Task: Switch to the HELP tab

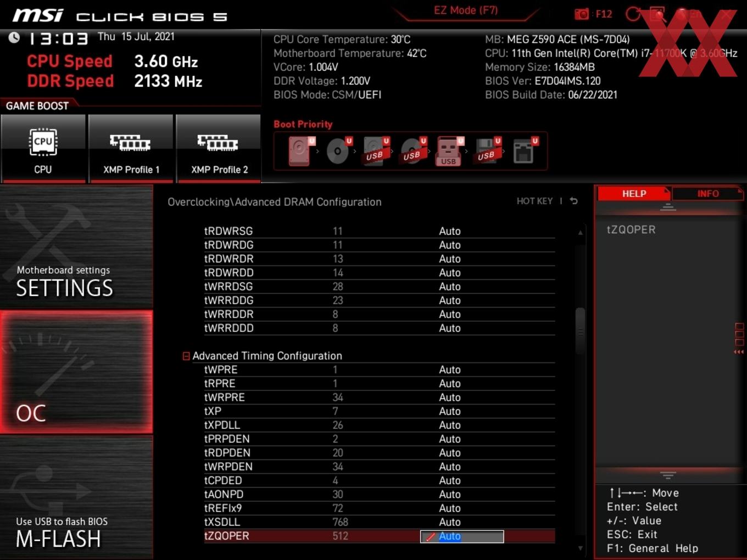Action: point(634,193)
